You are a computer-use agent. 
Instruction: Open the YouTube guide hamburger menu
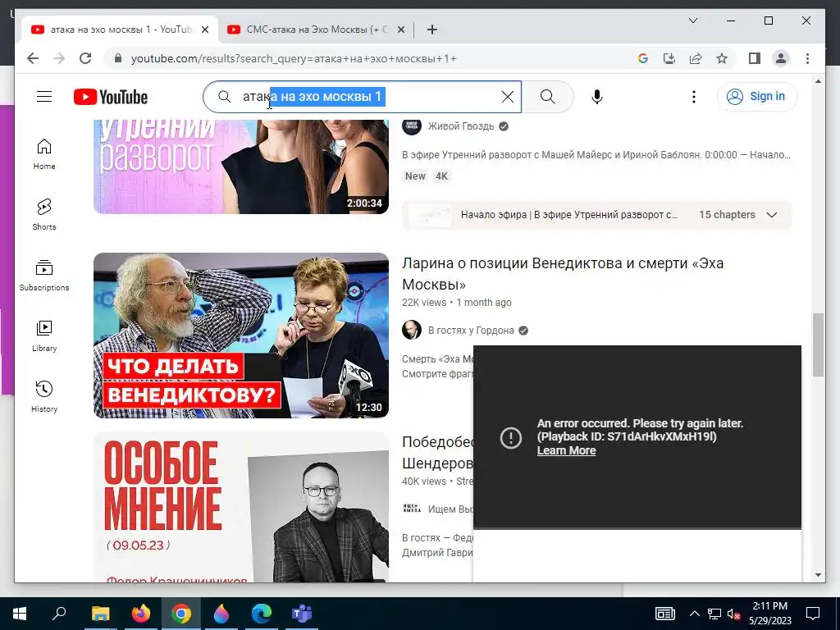(44, 97)
